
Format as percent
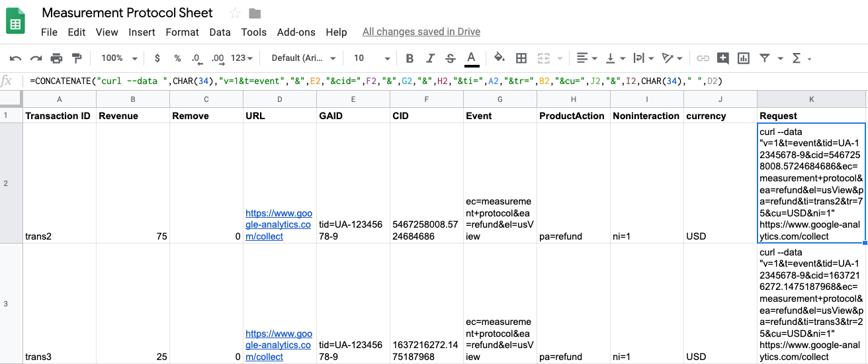[177, 58]
